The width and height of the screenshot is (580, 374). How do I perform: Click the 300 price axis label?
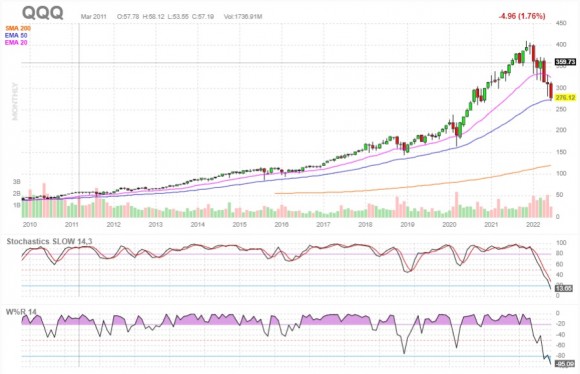point(561,88)
